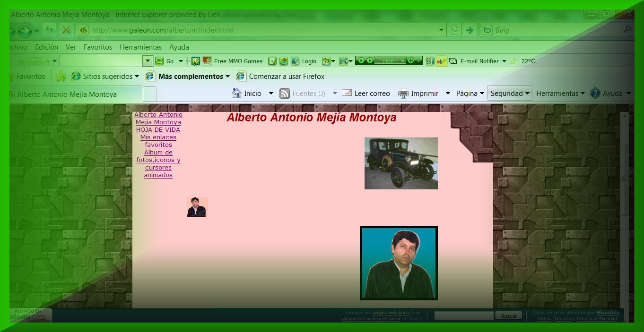Click the HispaVista footer link

(x=608, y=313)
